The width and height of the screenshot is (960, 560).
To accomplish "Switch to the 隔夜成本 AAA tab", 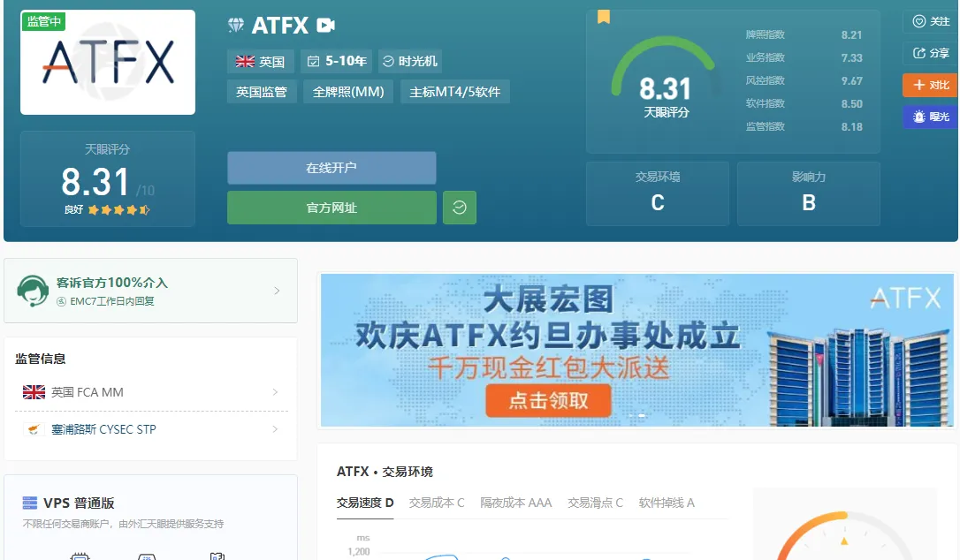I will tap(515, 503).
